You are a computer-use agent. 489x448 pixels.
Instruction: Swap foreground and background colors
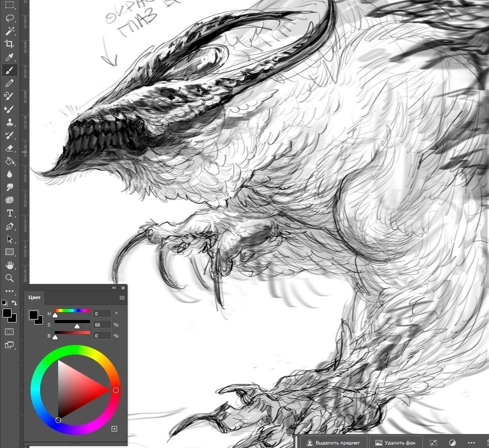[14, 302]
